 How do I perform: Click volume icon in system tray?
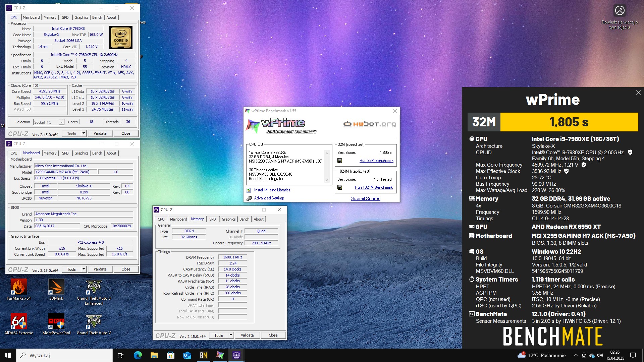600,355
